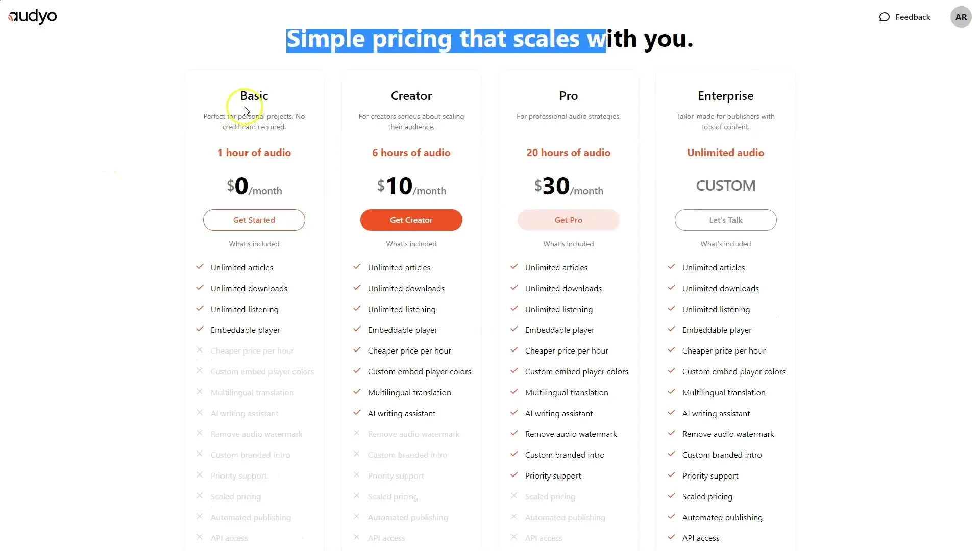Viewport: 980px width, 551px height.
Task: Click Get Pro button on Pro plan
Action: 568,220
